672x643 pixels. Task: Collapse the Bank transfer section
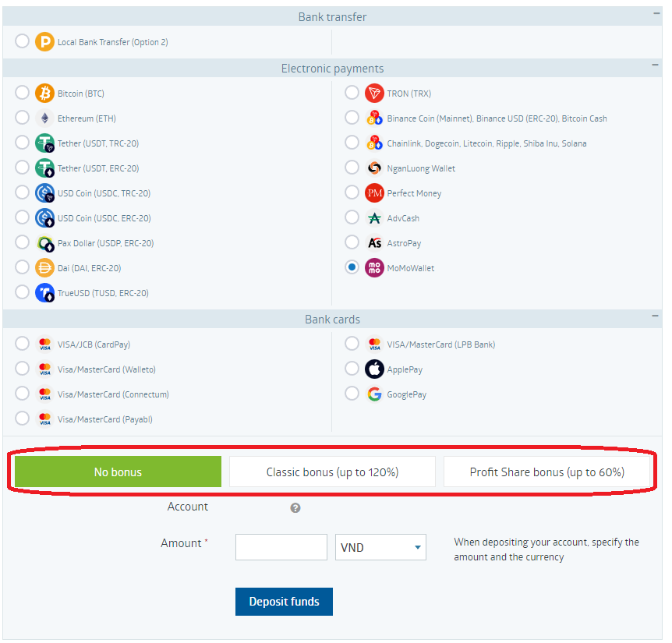coord(656,14)
